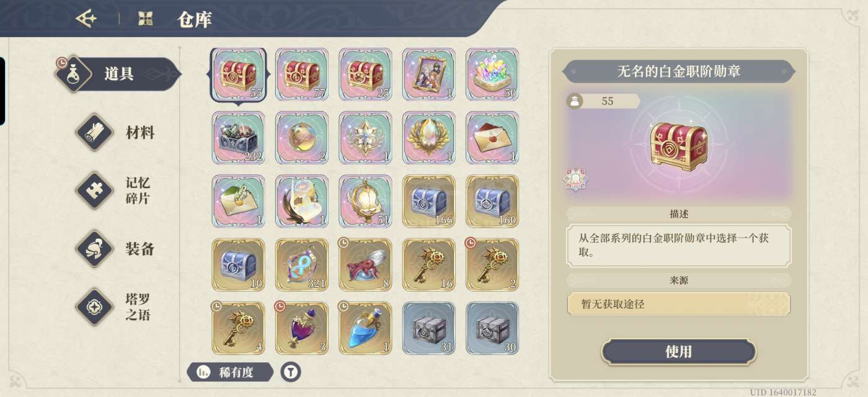
Task: Switch to the 材料 tab
Action: point(117,132)
